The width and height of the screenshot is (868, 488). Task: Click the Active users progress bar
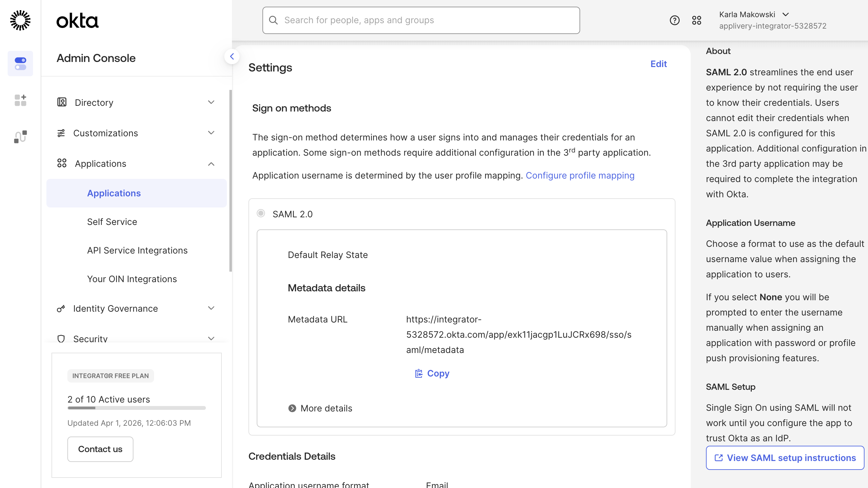(137, 408)
